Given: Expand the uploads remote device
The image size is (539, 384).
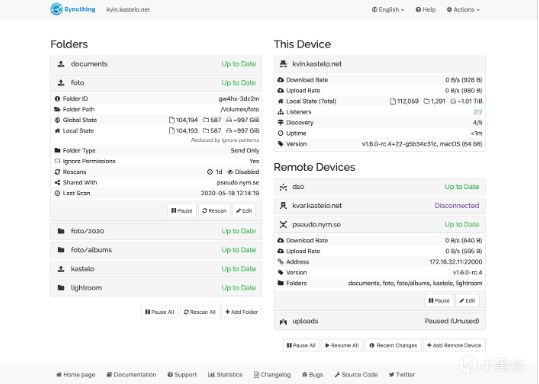Looking at the screenshot, I should [380, 321].
